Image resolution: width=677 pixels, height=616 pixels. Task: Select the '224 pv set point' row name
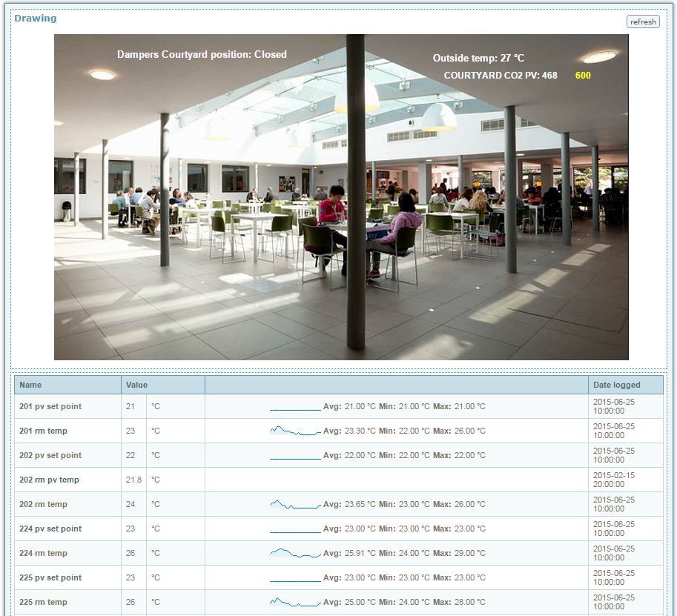50,529
